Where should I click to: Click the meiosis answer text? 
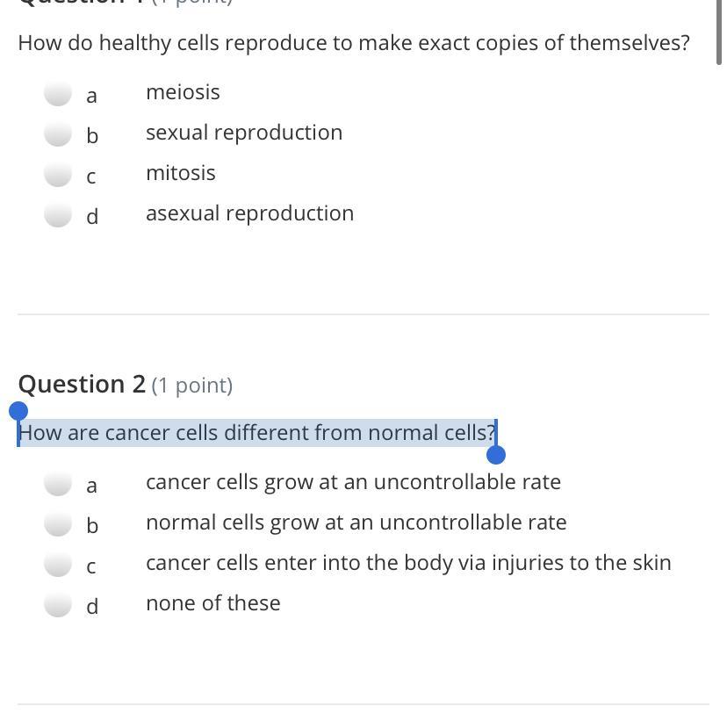point(183,92)
